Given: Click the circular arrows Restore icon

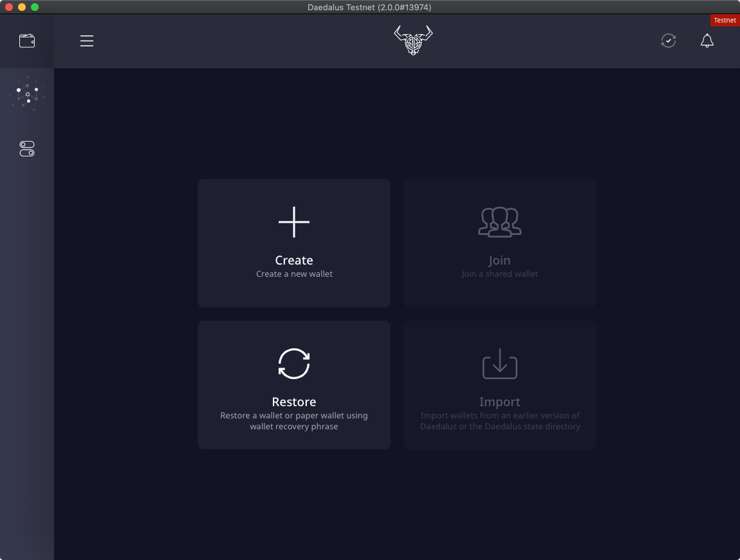Looking at the screenshot, I should tap(294, 364).
